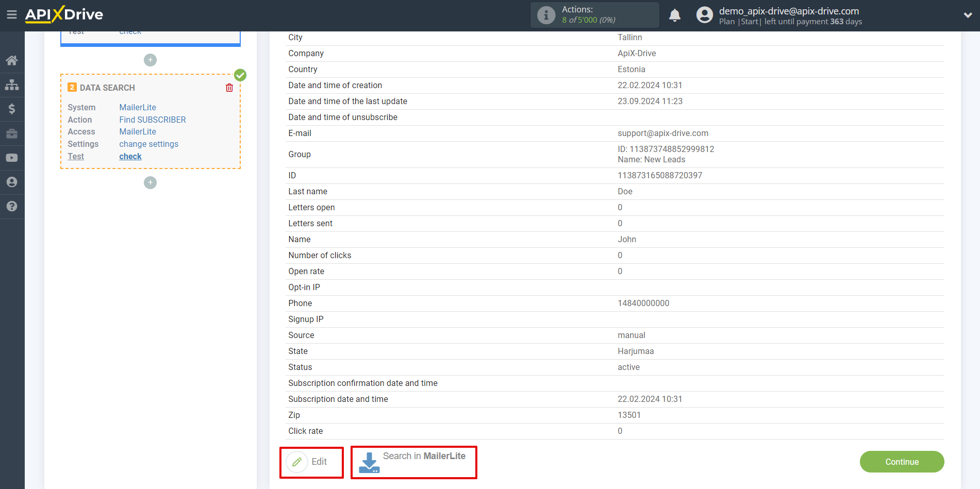The height and width of the screenshot is (489, 980).
Task: Click the Date and time of unsubscribe label
Action: (x=343, y=117)
